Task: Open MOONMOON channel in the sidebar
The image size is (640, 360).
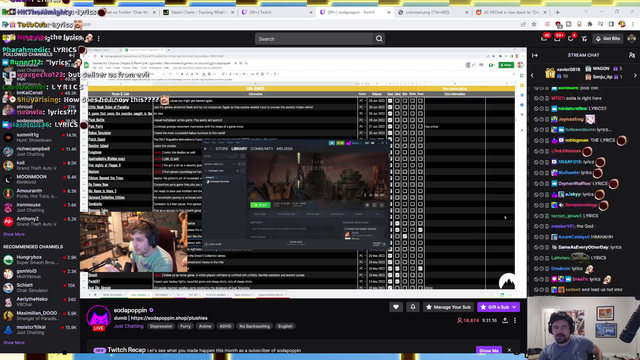Action: 40,179
